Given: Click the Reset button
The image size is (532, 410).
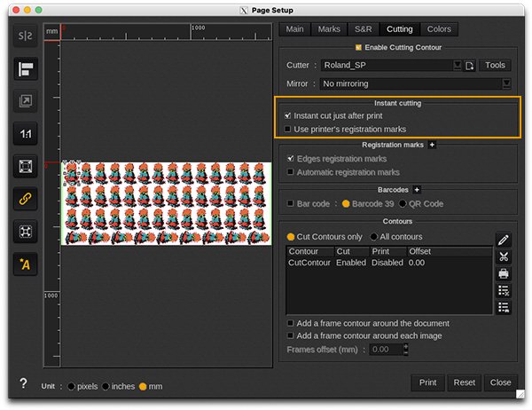Looking at the screenshot, I should click(x=464, y=382).
